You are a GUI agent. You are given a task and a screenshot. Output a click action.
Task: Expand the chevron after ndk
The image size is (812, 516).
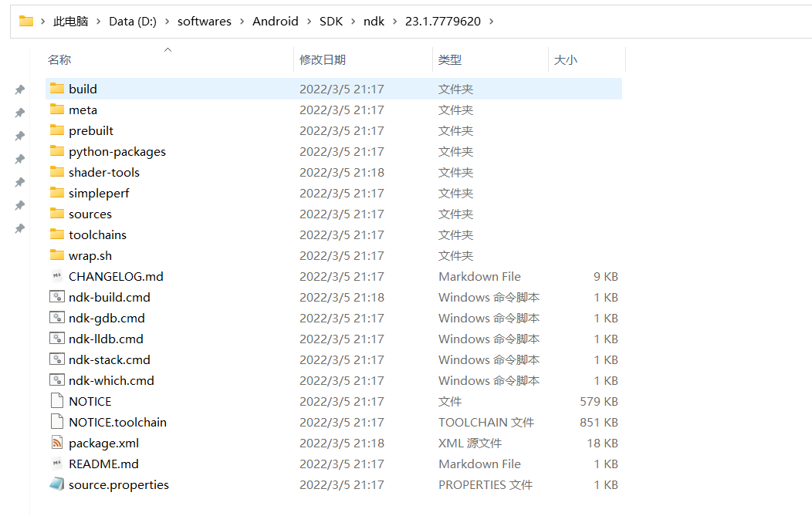coord(395,22)
